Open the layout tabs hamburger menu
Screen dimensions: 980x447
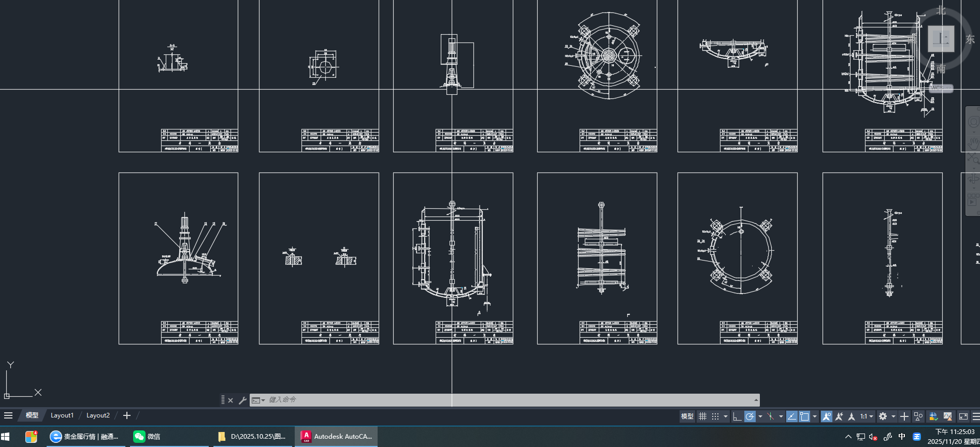[8, 415]
